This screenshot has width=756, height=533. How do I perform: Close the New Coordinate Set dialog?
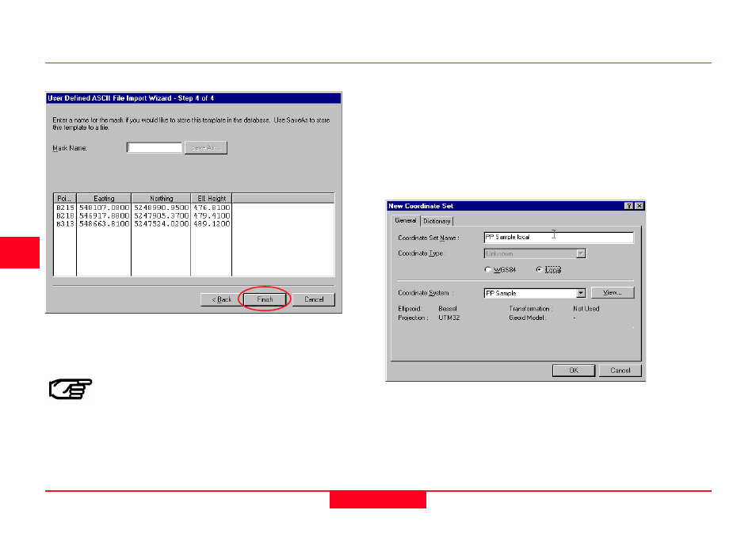(640, 206)
